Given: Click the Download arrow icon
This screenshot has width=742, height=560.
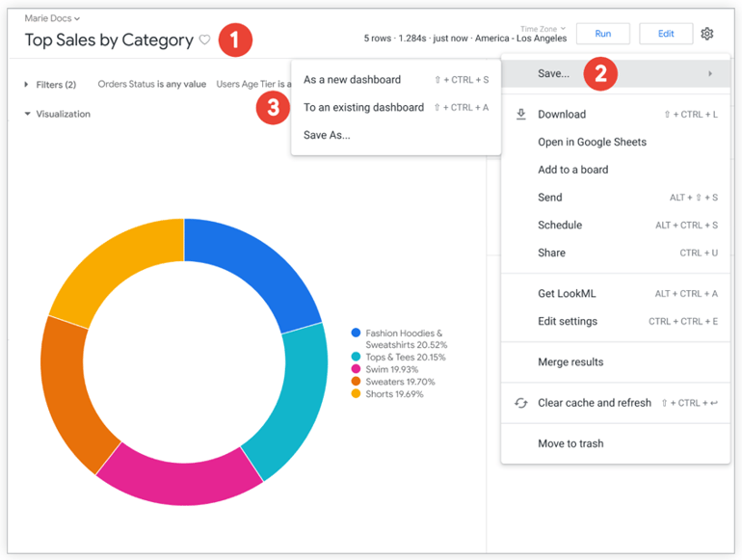Looking at the screenshot, I should [521, 114].
